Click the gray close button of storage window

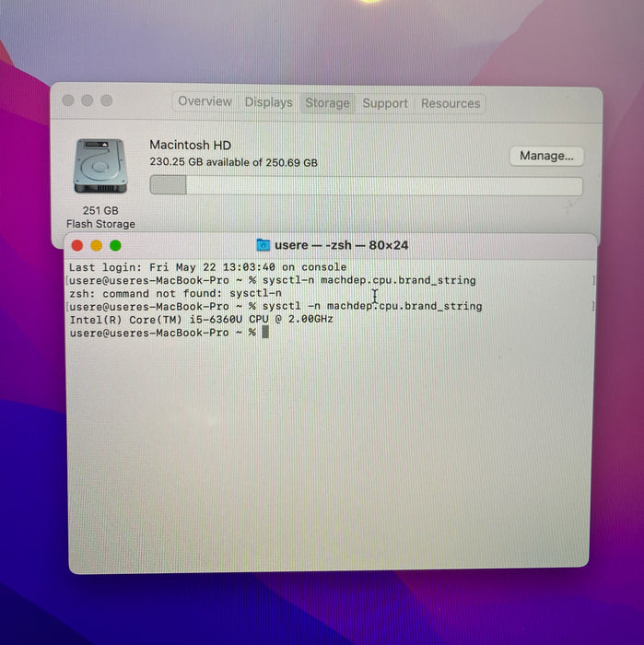click(x=68, y=100)
